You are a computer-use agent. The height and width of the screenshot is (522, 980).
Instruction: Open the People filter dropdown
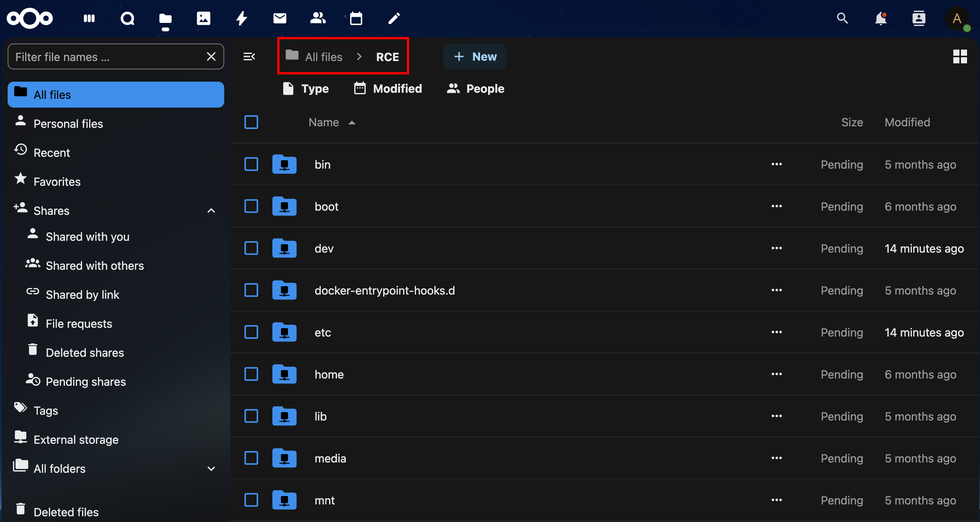pos(476,89)
